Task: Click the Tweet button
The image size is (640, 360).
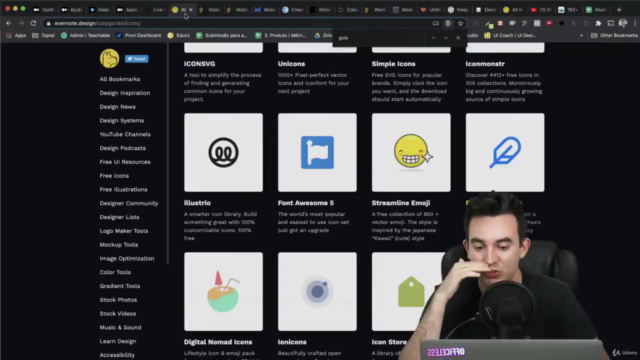Action: click(x=136, y=59)
